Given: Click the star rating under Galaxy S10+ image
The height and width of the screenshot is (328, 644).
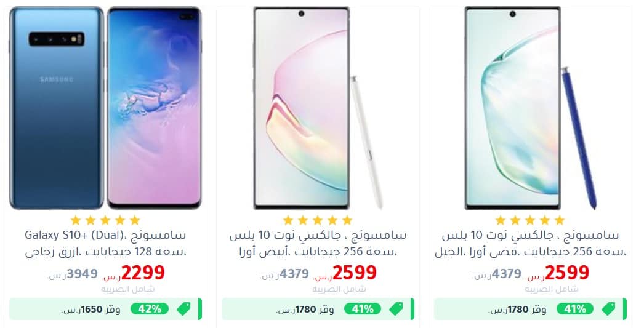Looking at the screenshot, I should (105, 220).
